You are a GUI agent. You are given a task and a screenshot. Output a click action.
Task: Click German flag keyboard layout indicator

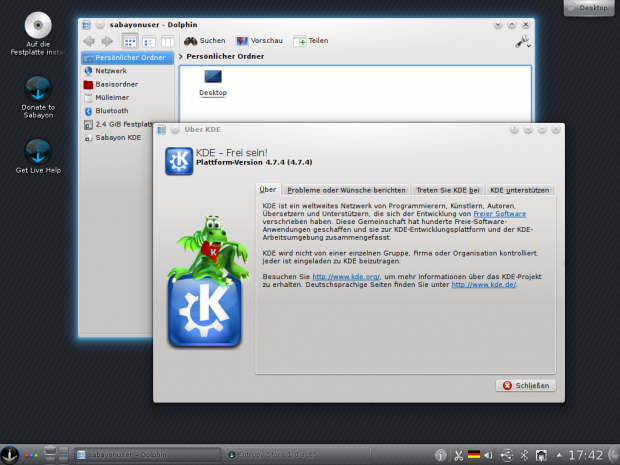[x=474, y=455]
